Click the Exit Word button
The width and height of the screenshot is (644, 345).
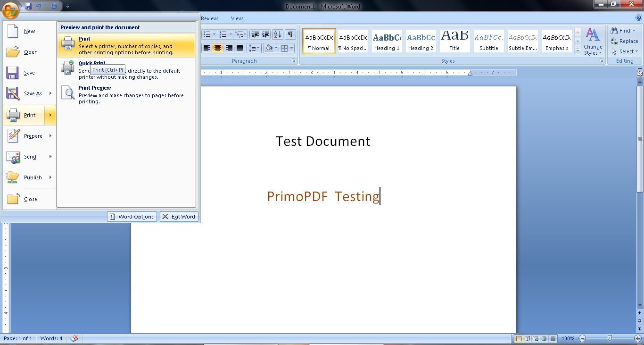click(179, 217)
